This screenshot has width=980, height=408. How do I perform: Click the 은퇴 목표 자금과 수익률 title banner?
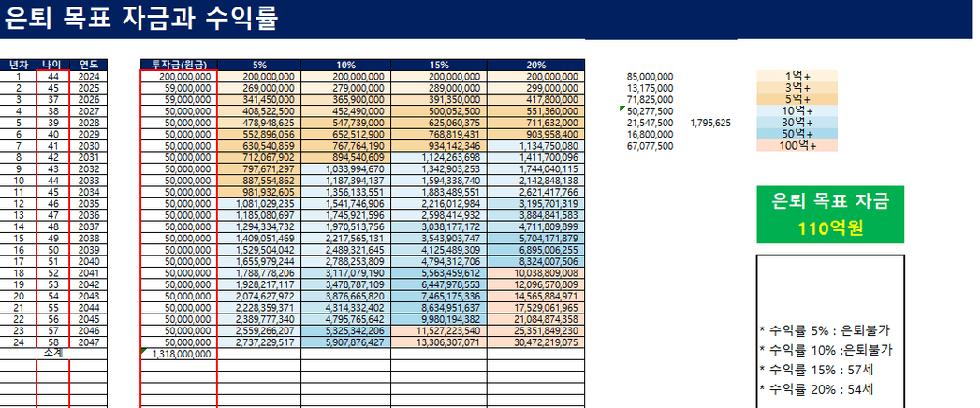coord(150,19)
